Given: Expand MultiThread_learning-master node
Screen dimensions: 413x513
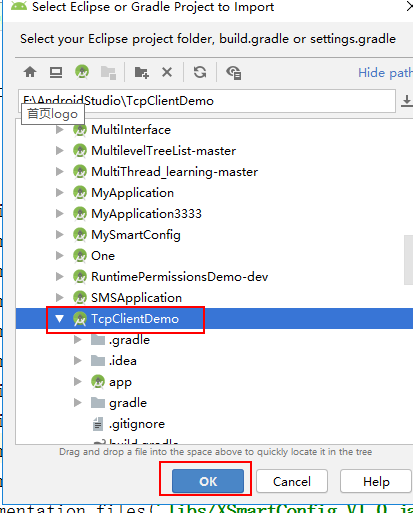Looking at the screenshot, I should tap(60, 172).
